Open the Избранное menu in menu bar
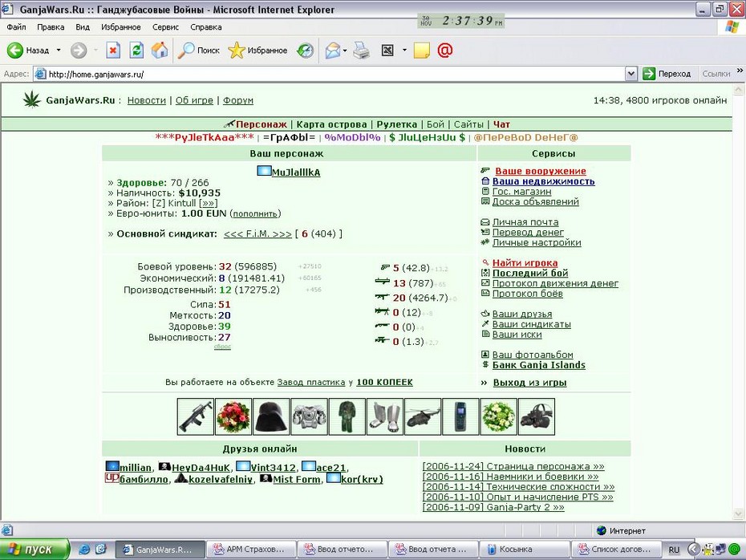Screen dimensions: 746x560 point(121,27)
